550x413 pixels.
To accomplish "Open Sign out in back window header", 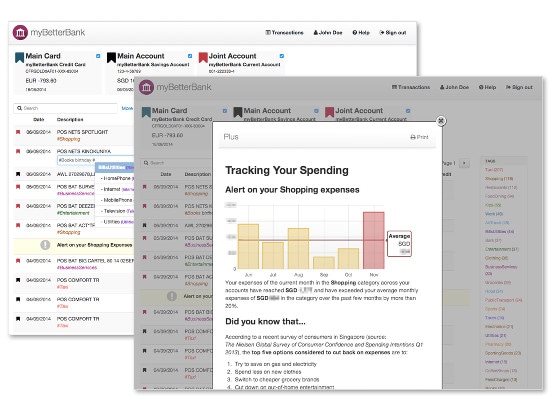I will coord(393,33).
